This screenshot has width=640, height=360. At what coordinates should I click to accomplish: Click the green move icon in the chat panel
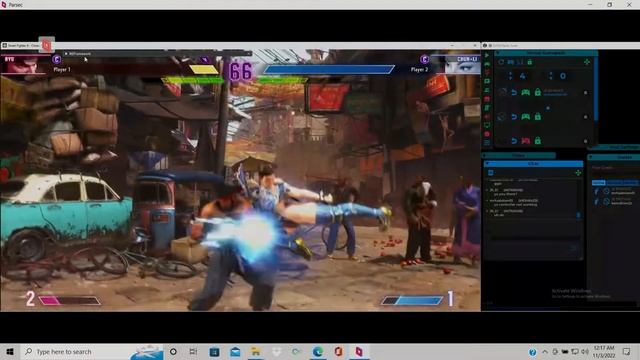click(x=578, y=173)
